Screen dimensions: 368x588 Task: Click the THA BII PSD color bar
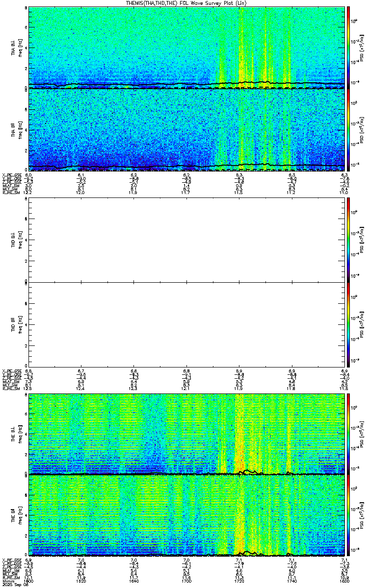click(349, 130)
